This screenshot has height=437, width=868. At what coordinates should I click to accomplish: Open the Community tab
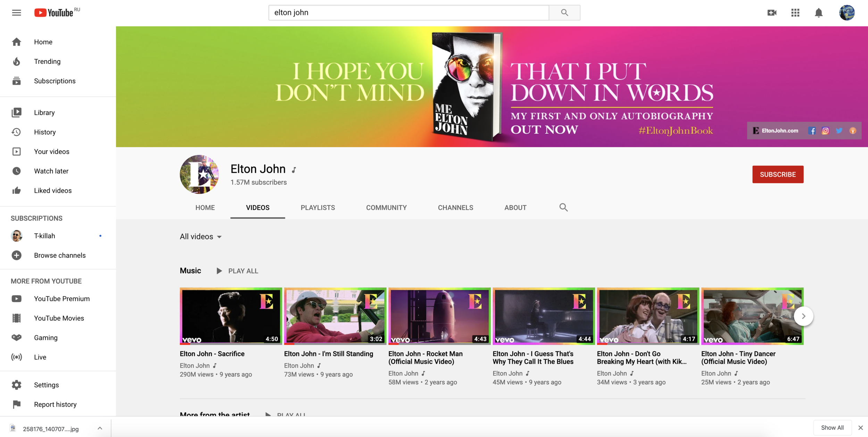386,208
